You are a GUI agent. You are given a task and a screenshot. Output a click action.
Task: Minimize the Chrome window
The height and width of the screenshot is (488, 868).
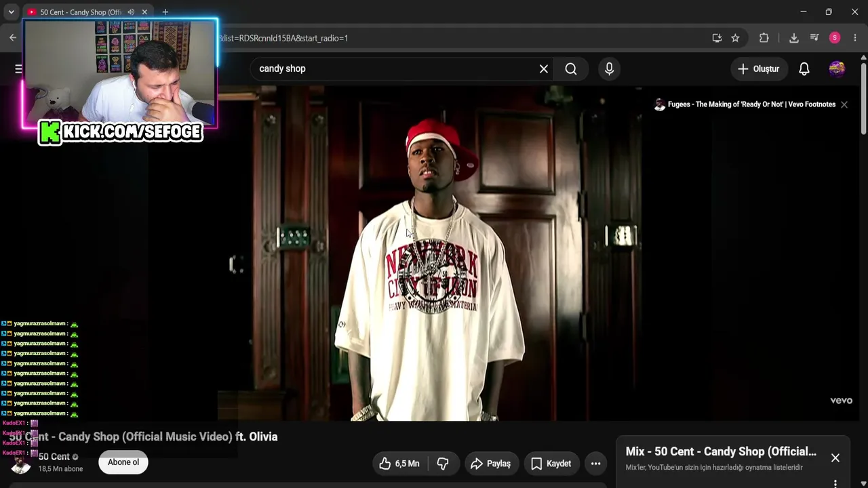coord(803,12)
